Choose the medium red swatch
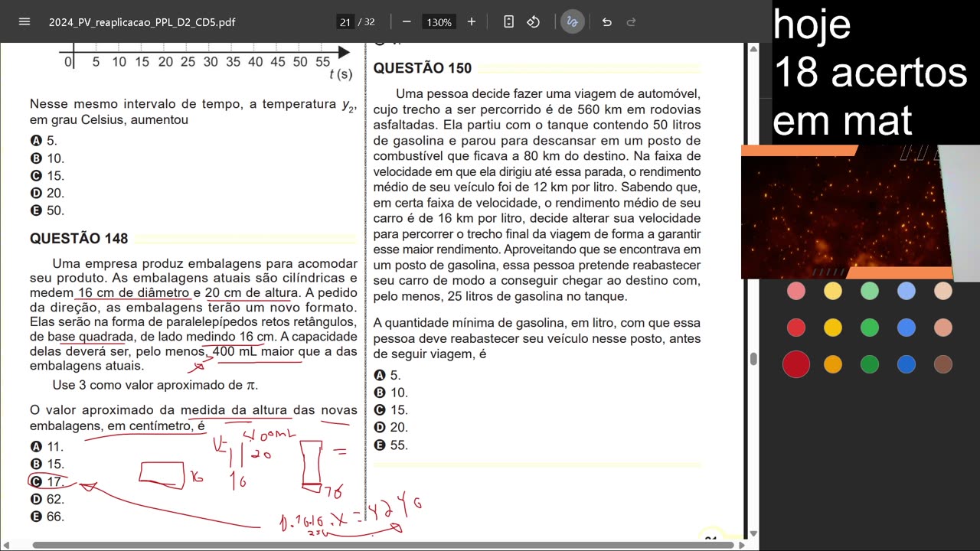The image size is (980, 551). click(796, 328)
